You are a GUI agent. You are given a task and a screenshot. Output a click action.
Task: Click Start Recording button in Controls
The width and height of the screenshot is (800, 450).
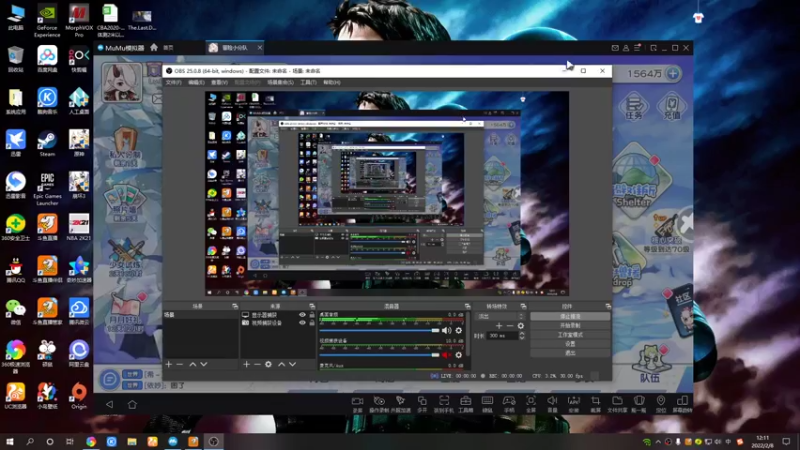570,326
